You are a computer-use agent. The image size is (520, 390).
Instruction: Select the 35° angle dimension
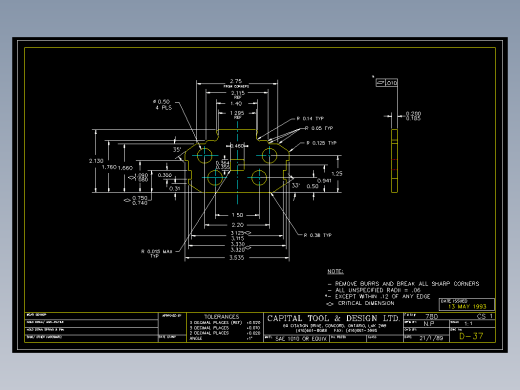click(177, 150)
